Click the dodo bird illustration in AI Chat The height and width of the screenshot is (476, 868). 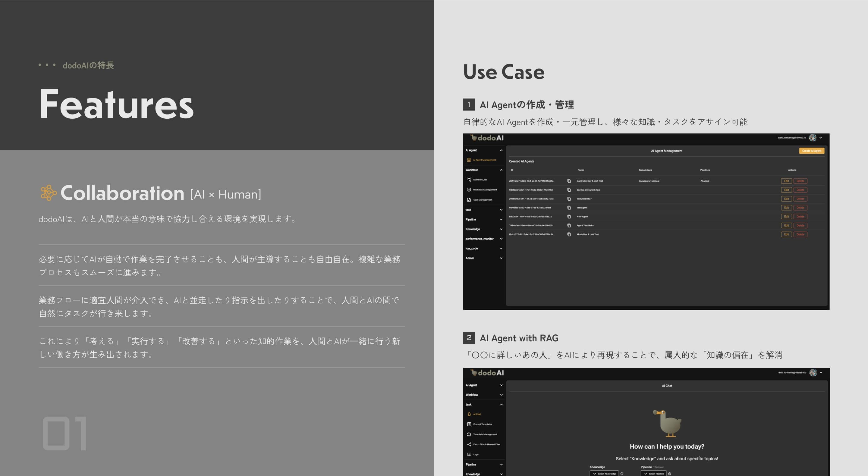[x=667, y=424]
